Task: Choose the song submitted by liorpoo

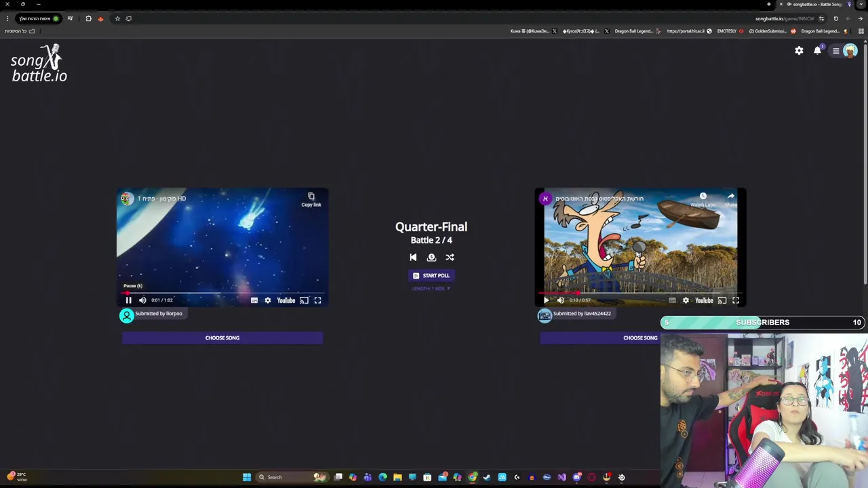Action: pos(222,338)
